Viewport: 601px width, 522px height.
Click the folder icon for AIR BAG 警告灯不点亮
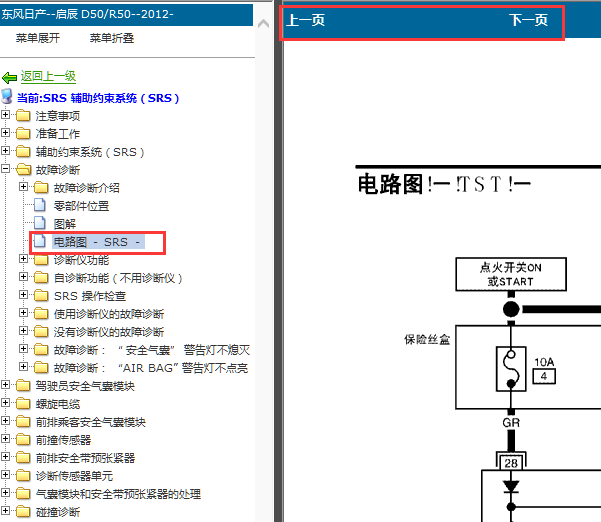click(x=41, y=368)
